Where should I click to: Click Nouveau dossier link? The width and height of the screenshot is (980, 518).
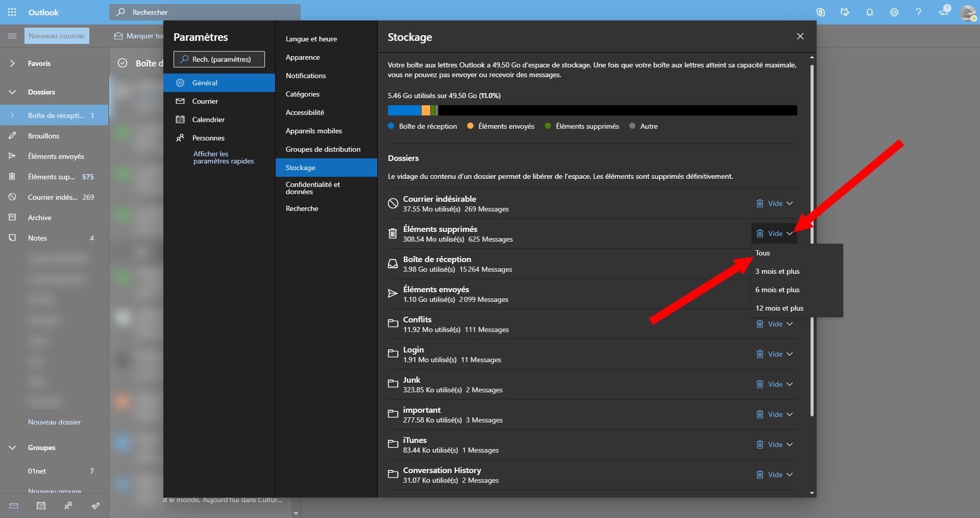coord(55,422)
